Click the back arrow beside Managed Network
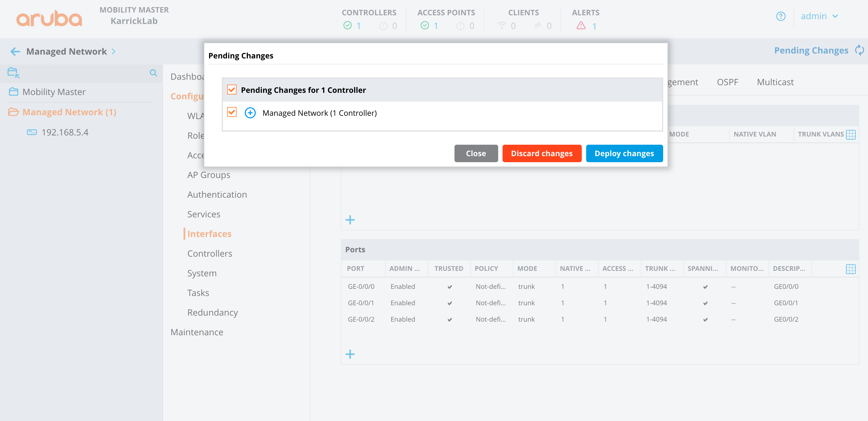Image resolution: width=868 pixels, height=421 pixels. (x=15, y=52)
